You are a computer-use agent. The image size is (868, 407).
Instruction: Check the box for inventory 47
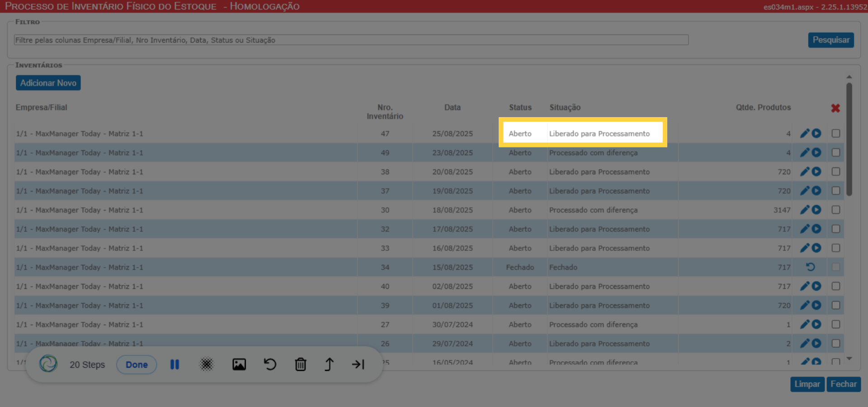click(x=836, y=133)
